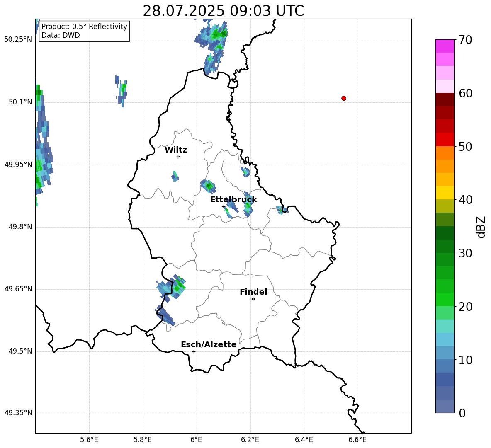Click the Findel station cross marker
491x448 pixels.
click(x=253, y=299)
